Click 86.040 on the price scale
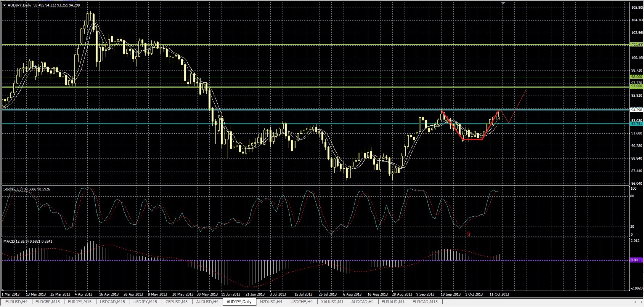This screenshot has width=644, height=307. 637,184
